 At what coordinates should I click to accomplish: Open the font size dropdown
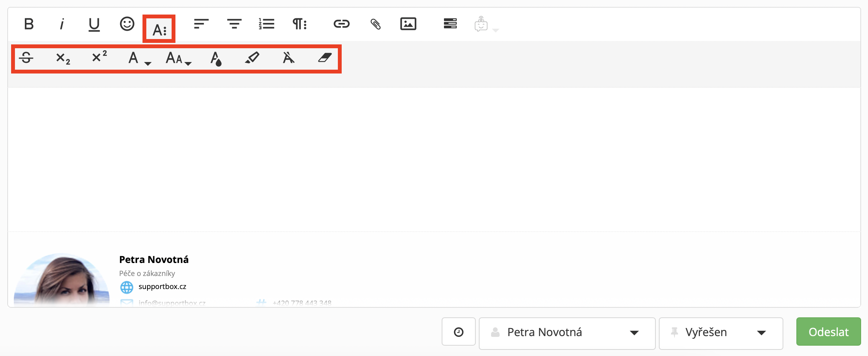(179, 59)
